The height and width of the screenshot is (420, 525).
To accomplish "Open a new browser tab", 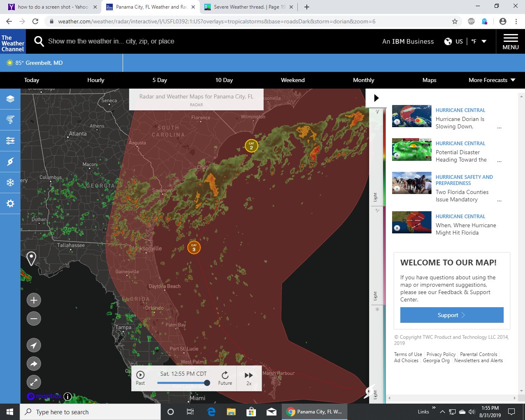I will pyautogui.click(x=307, y=7).
